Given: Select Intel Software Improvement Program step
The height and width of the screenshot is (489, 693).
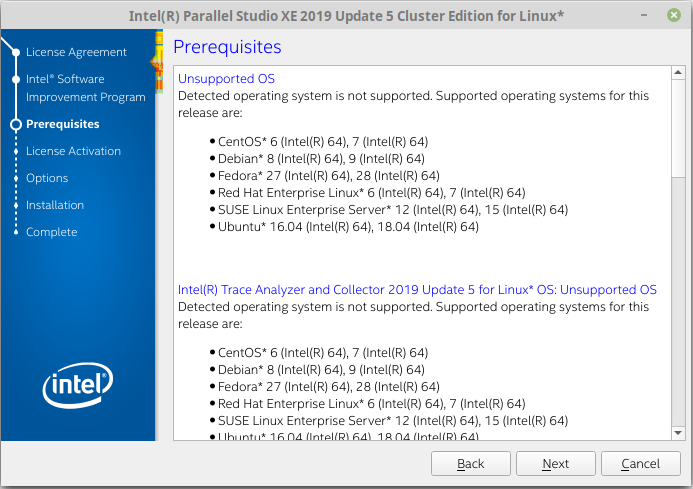Looking at the screenshot, I should (85, 88).
